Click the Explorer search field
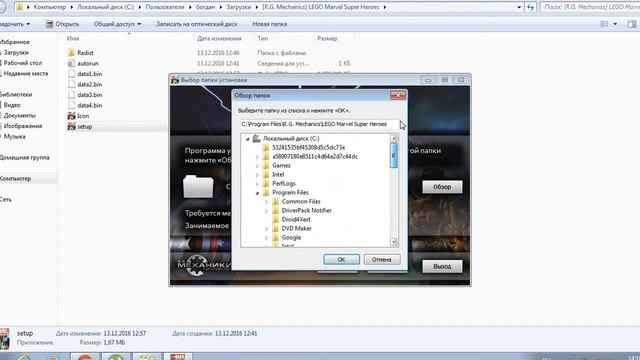Viewport: 640px width, 360px height. pos(590,7)
